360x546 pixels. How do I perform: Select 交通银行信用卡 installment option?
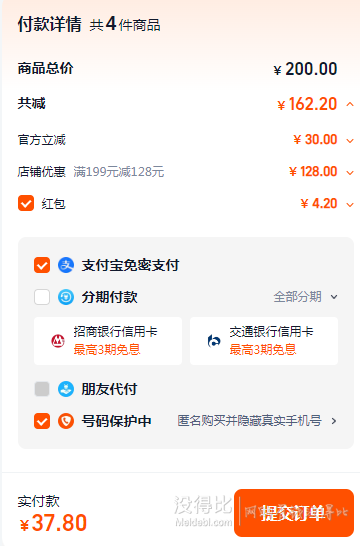(264, 341)
